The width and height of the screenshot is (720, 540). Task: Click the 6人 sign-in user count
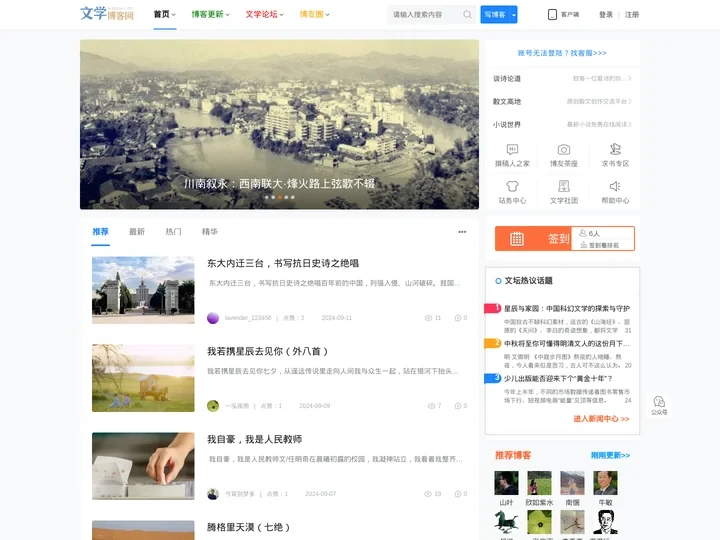(590, 233)
